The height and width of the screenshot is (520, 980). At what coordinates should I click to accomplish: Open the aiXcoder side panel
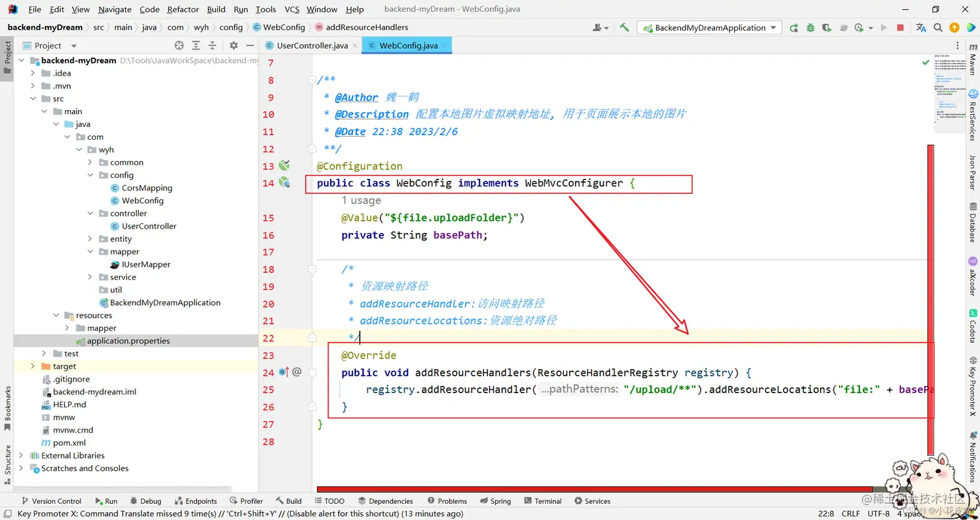tap(972, 277)
